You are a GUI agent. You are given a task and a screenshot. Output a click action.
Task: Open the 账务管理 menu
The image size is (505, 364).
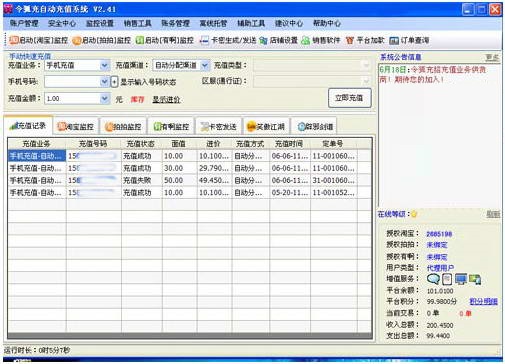[175, 23]
